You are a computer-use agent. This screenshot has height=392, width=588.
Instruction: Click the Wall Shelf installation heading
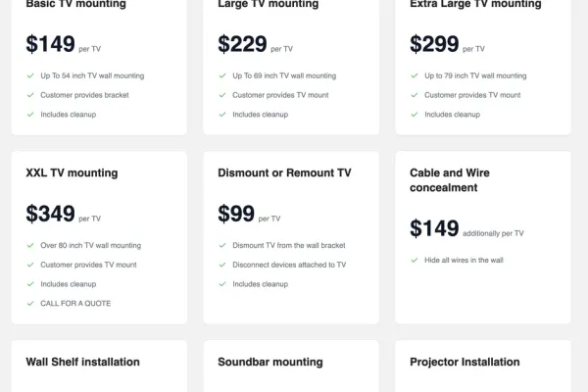coord(82,362)
